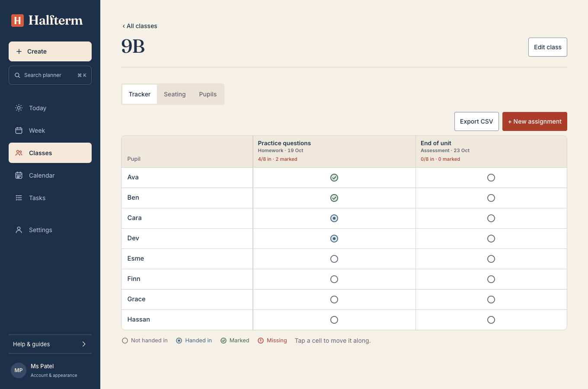588x389 pixels.
Task: Click the sun icon beside Today
Action: pos(19,108)
